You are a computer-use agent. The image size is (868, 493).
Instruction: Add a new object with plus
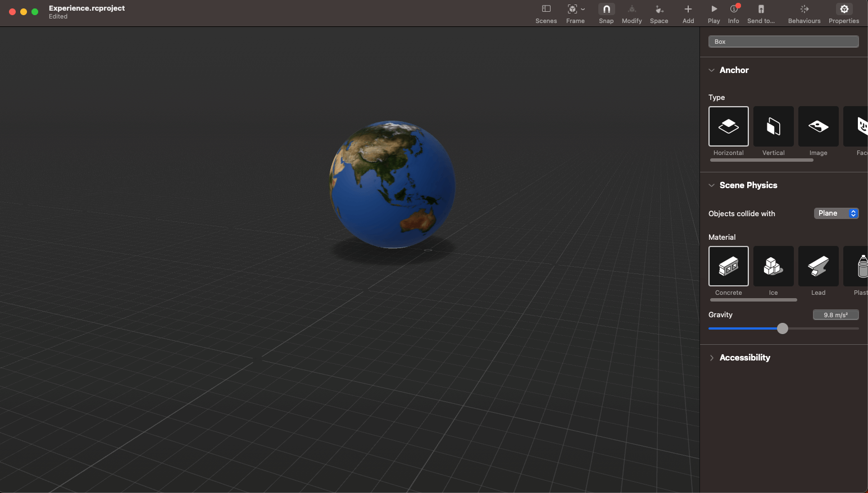click(688, 9)
